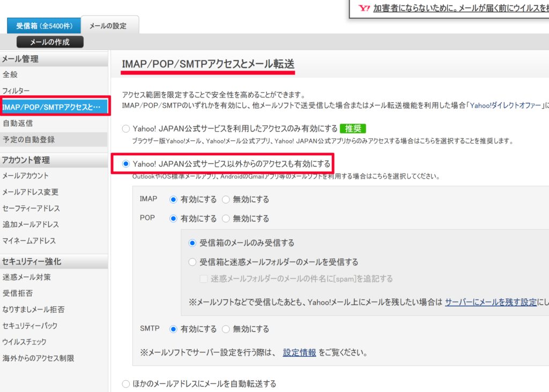Choose 受信箱と迷惑メールフォルダーのメールを受信する
Viewport: 549px width, 392px height.
coord(192,262)
